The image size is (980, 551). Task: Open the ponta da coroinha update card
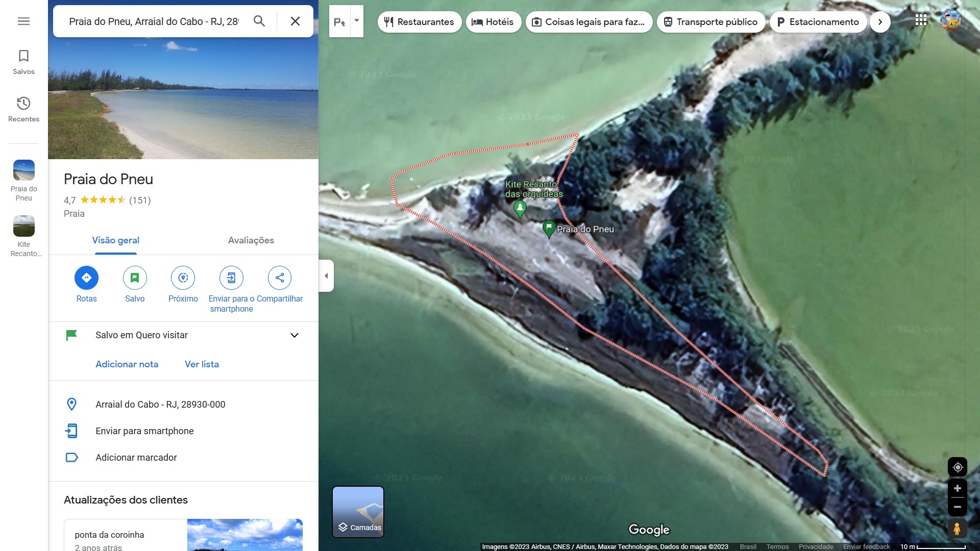click(x=183, y=535)
